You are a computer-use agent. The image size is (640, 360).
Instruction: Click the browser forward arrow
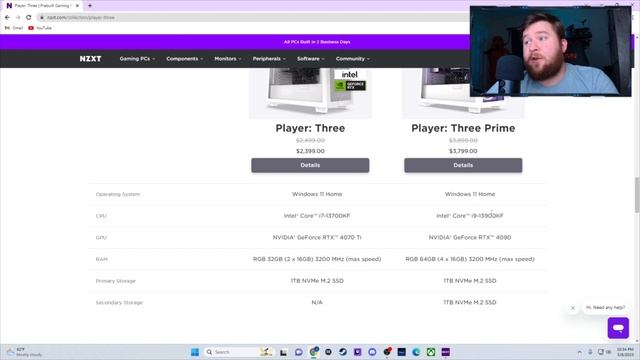coord(18,18)
